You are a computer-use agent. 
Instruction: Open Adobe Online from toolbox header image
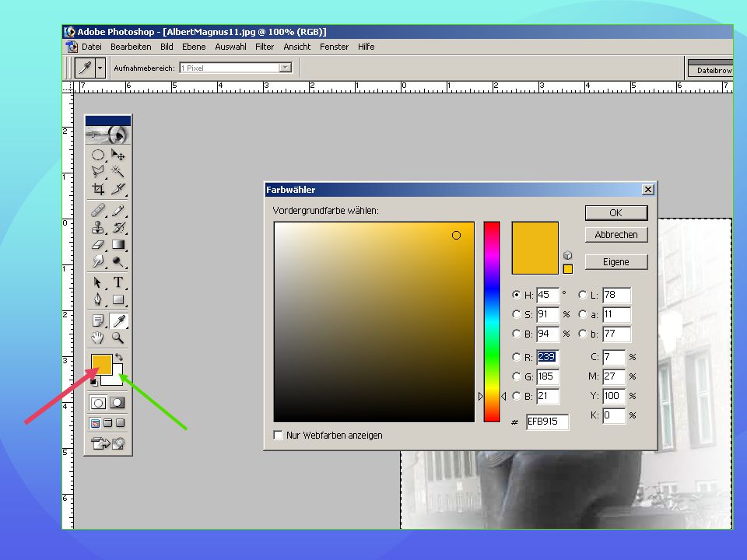pos(108,135)
